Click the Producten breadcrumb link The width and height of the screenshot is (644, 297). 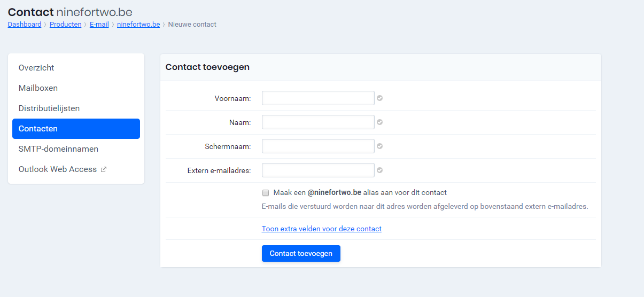pos(65,25)
